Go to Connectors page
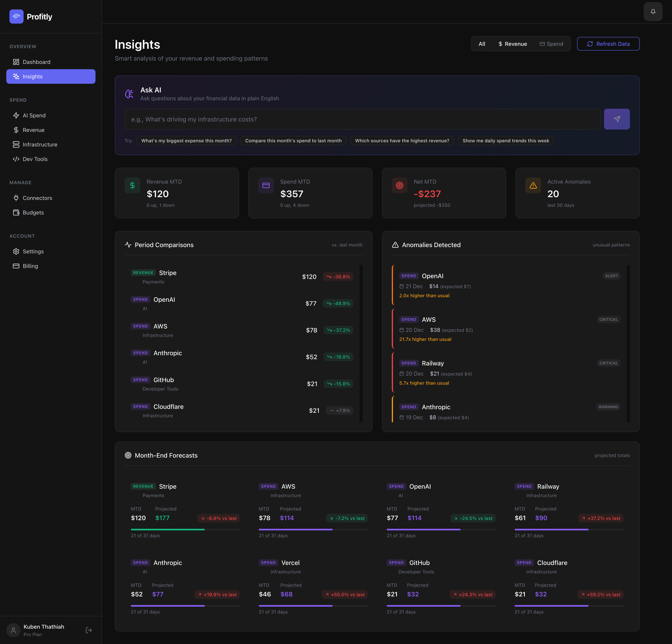 coord(37,198)
